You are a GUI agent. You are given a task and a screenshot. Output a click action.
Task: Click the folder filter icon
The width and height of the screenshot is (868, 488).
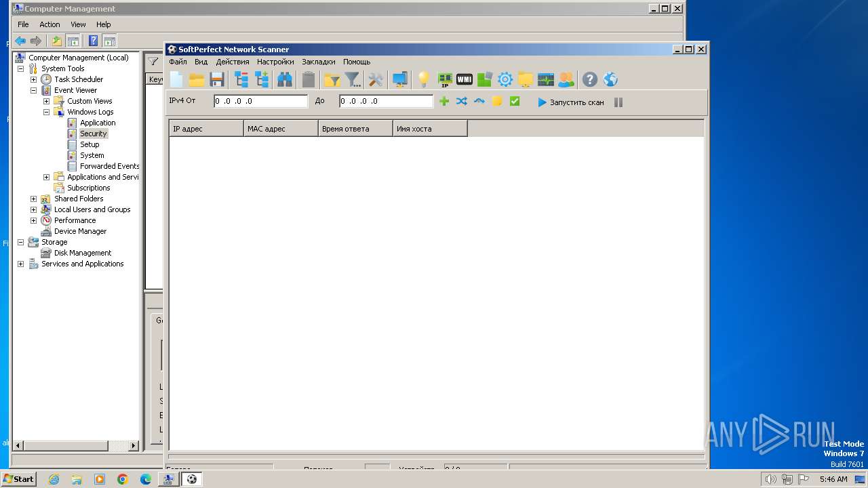(332, 80)
